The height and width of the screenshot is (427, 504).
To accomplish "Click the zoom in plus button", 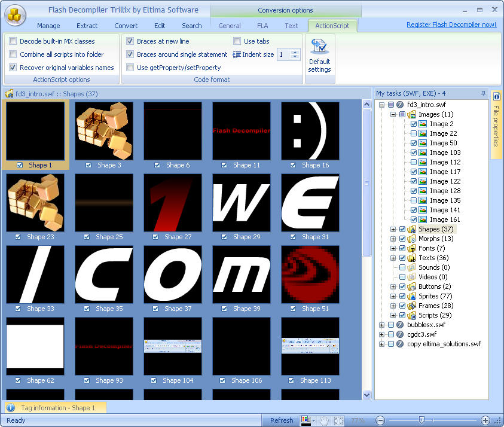I will point(485,420).
